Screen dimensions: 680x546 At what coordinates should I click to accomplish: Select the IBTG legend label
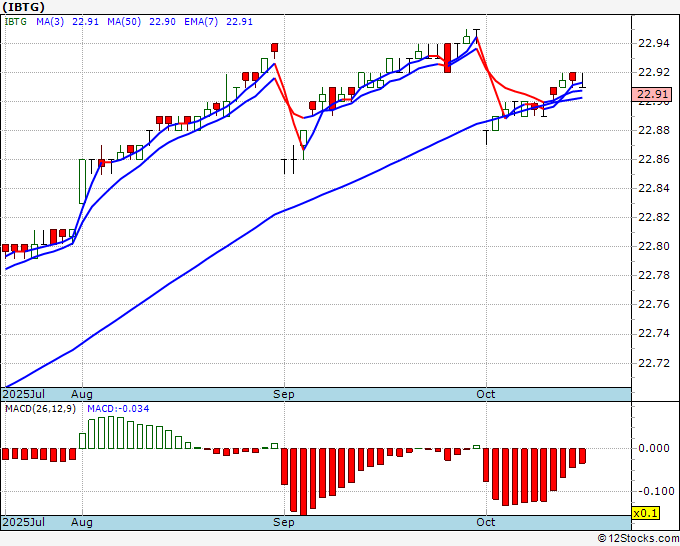tap(16, 22)
